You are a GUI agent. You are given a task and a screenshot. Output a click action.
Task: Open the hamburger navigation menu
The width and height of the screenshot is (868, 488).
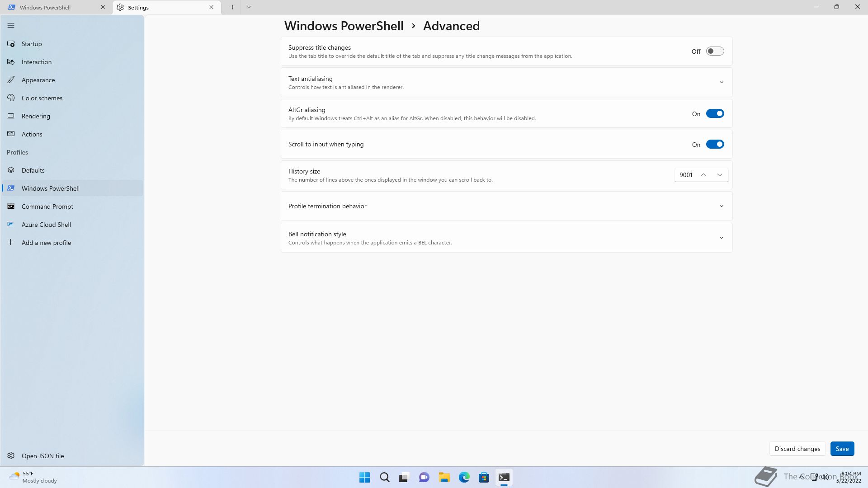[11, 26]
